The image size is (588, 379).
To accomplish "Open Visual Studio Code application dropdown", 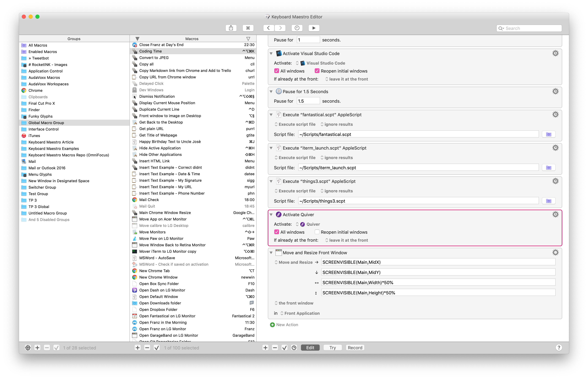I will tap(321, 63).
